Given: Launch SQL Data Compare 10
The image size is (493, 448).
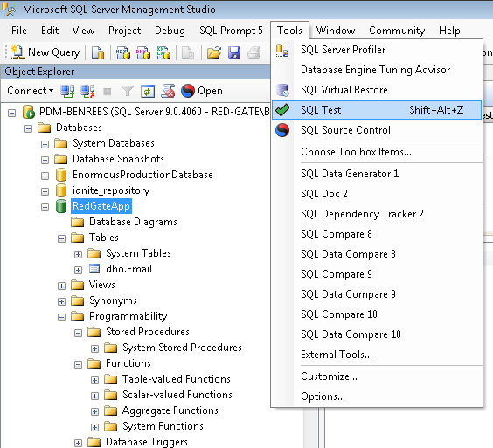Looking at the screenshot, I should (x=377, y=334).
